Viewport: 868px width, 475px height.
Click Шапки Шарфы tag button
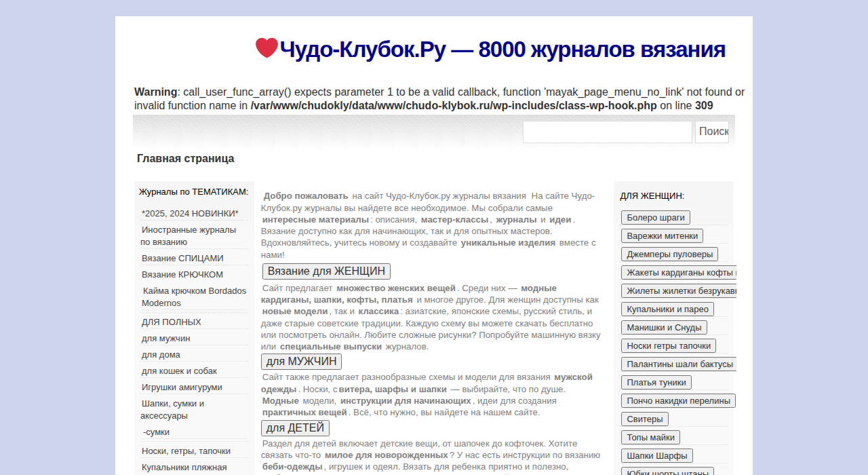(x=657, y=455)
